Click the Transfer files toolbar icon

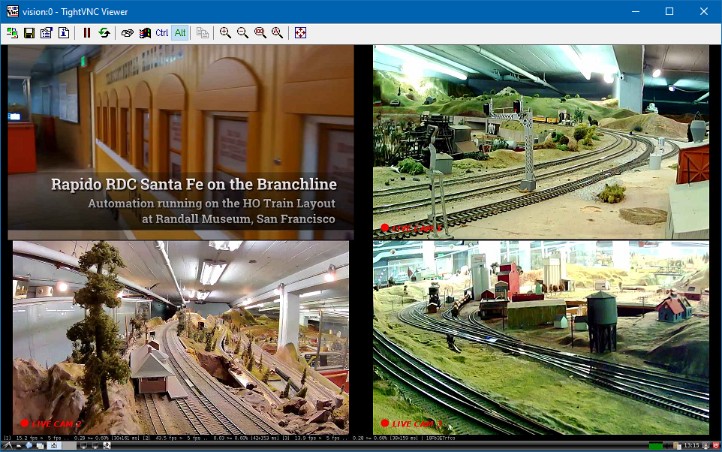203,33
